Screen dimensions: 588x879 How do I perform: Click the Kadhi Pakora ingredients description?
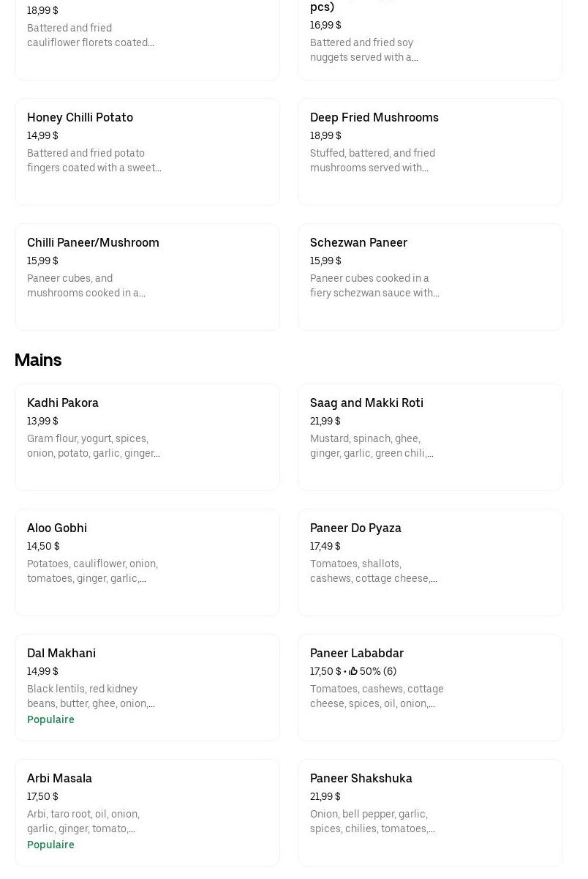pos(93,446)
